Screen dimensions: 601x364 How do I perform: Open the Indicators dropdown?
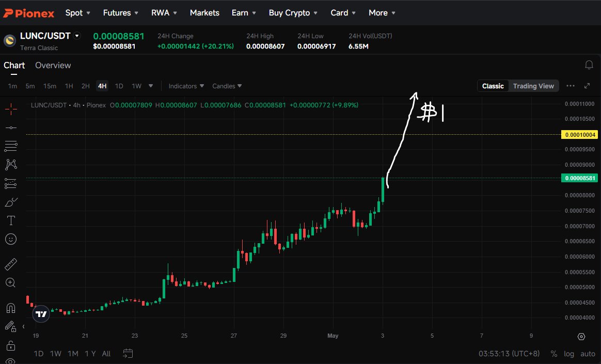(x=186, y=86)
